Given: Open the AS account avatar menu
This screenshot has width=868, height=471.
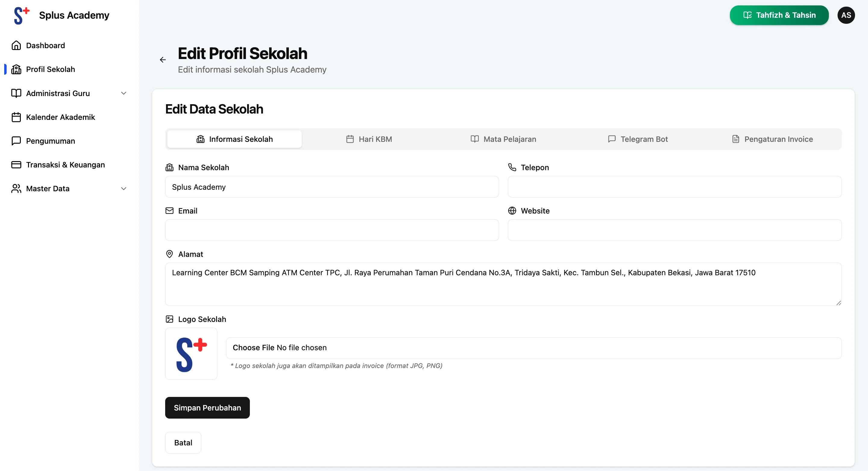Looking at the screenshot, I should click(x=846, y=15).
